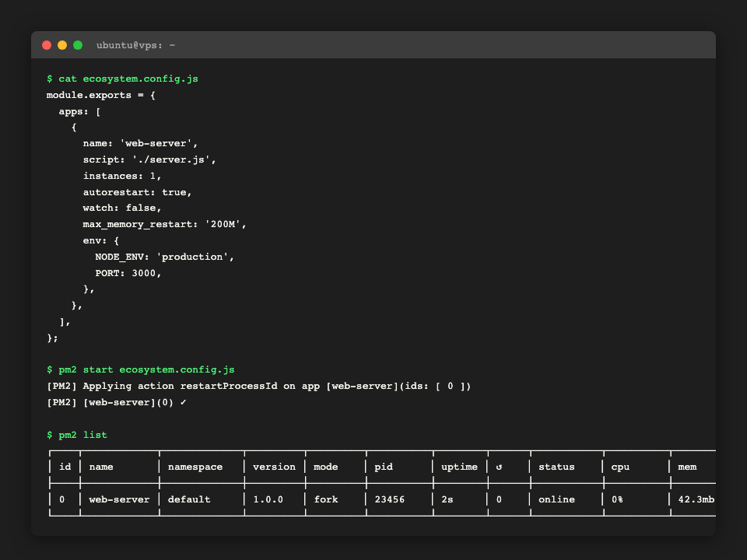Click the 'cpu' table header
The image size is (747, 560).
[620, 467]
